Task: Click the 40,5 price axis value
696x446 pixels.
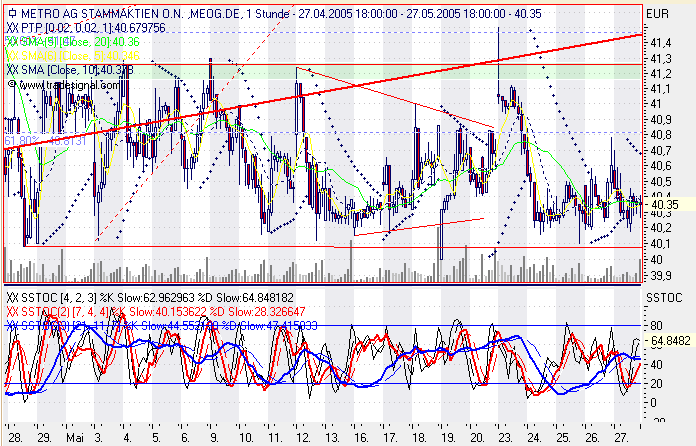Action: tap(661, 182)
